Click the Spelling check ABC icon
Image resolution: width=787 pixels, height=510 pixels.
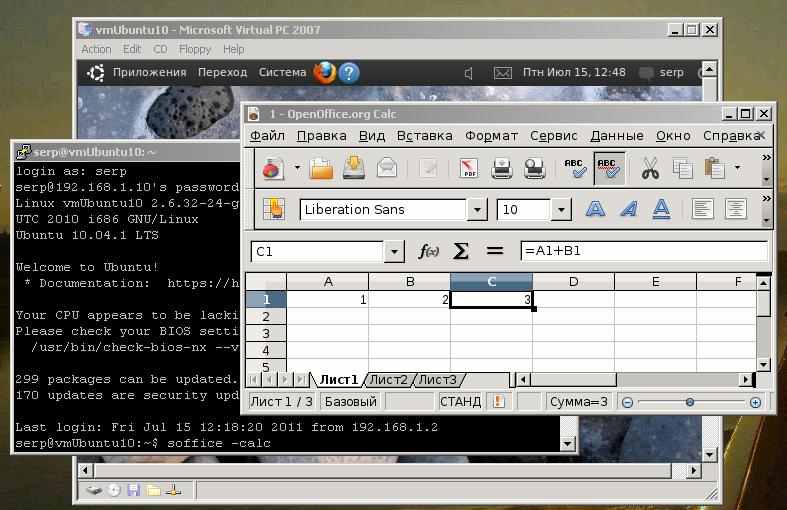click(x=575, y=169)
